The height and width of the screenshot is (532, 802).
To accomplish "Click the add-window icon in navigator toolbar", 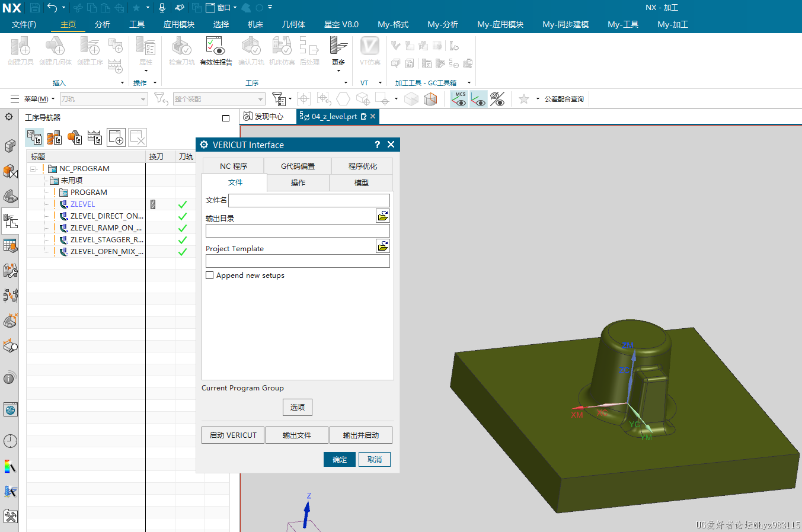I will click(x=116, y=137).
